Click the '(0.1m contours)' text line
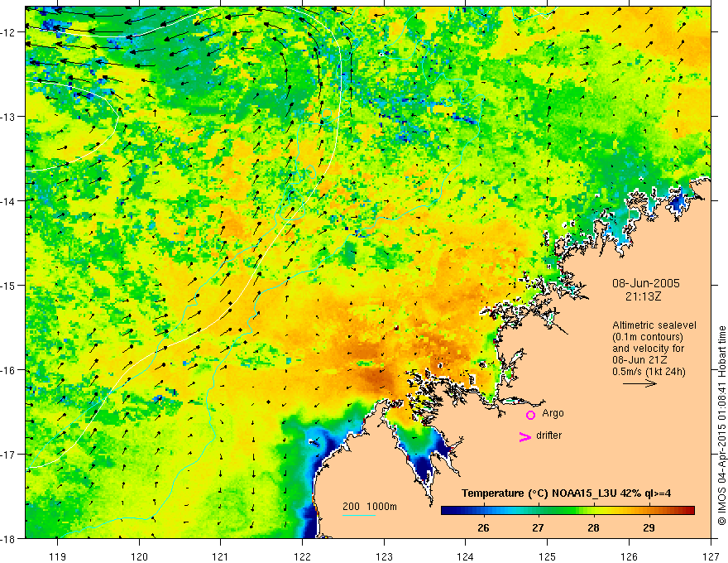Image resolution: width=728 pixels, height=563 pixels. tap(648, 337)
